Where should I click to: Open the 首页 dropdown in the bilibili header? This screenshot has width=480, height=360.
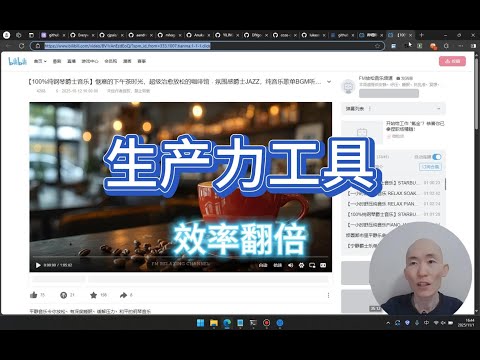point(40,61)
